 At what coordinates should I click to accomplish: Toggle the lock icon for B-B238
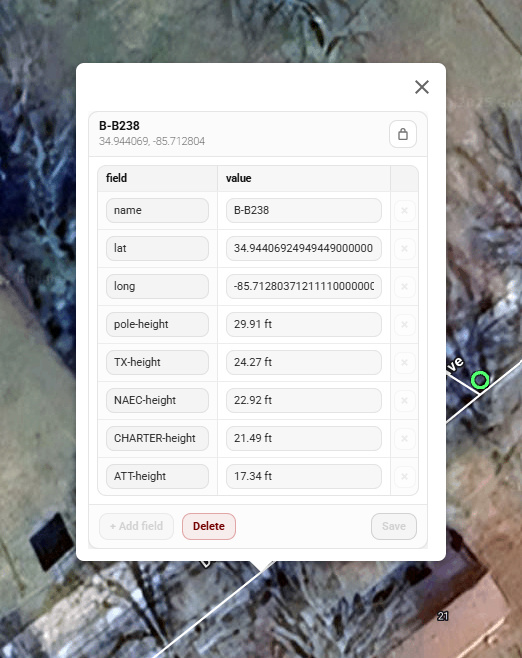pyautogui.click(x=403, y=134)
